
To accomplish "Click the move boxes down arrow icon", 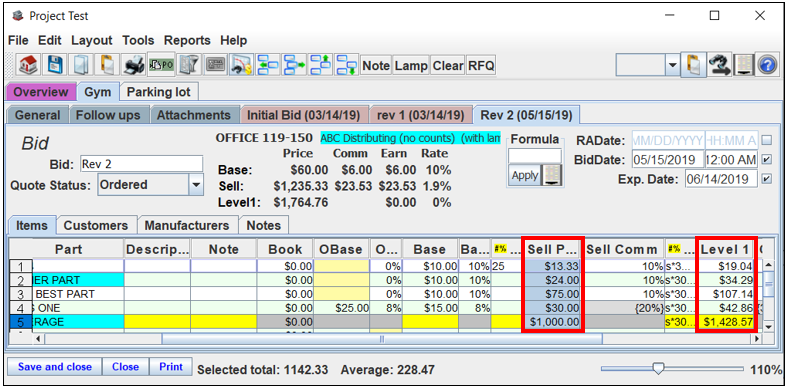I will 347,65.
